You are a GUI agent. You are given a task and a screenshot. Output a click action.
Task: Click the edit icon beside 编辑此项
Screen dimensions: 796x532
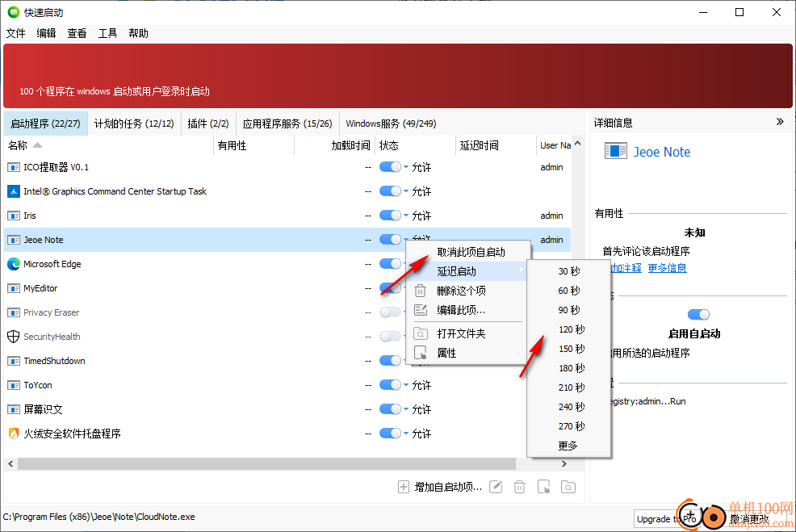(421, 310)
